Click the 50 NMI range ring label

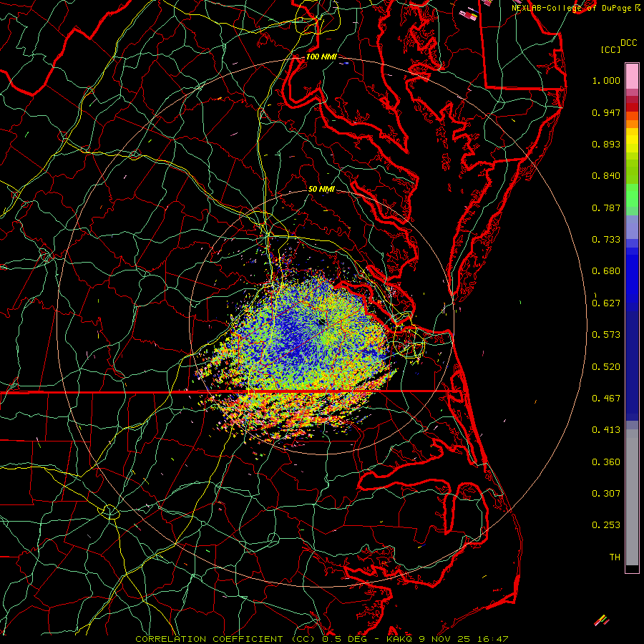tap(321, 189)
